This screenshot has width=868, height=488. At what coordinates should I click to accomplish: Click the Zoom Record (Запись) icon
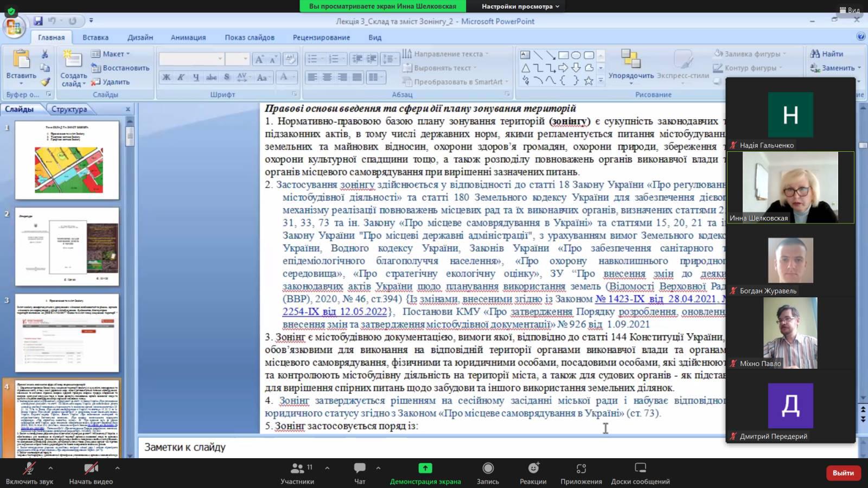(488, 468)
